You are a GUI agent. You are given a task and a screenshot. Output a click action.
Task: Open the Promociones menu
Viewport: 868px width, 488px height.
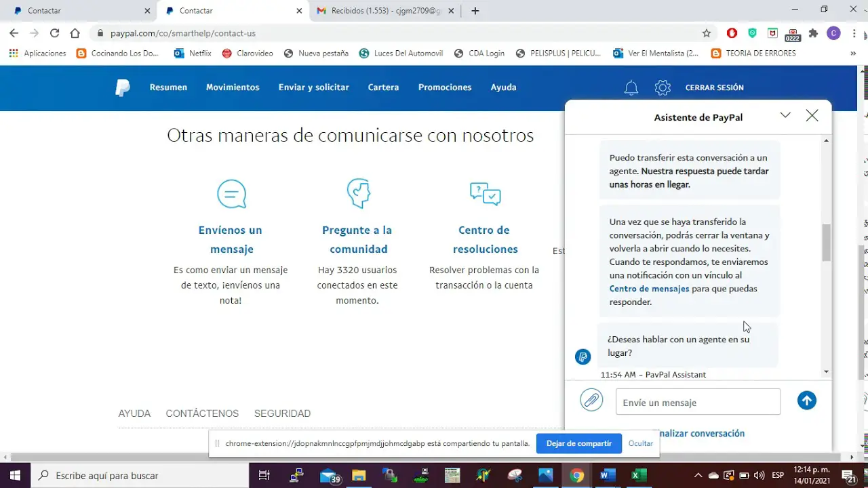click(x=445, y=87)
